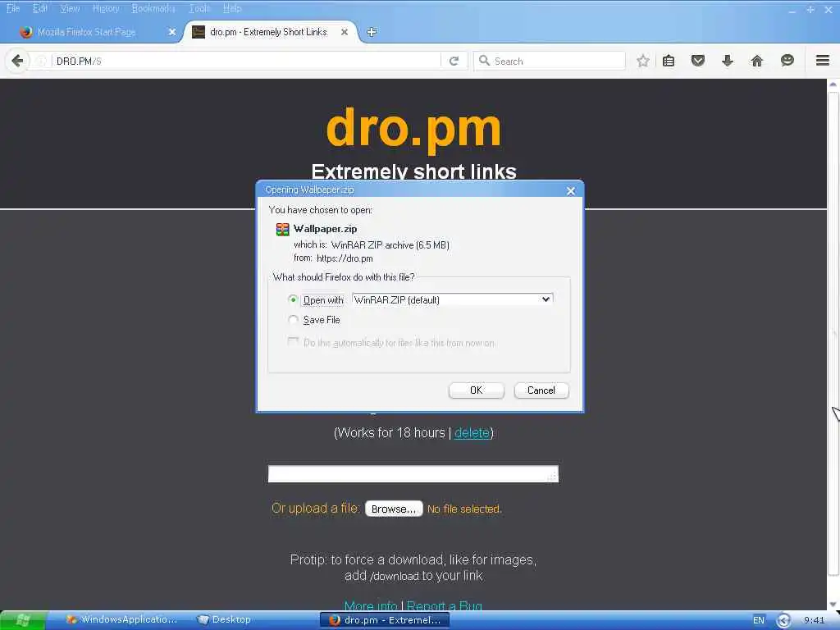Image resolution: width=840 pixels, height=630 pixels.
Task: Close the Mozilla Firefox Start Page tab
Action: 172,32
